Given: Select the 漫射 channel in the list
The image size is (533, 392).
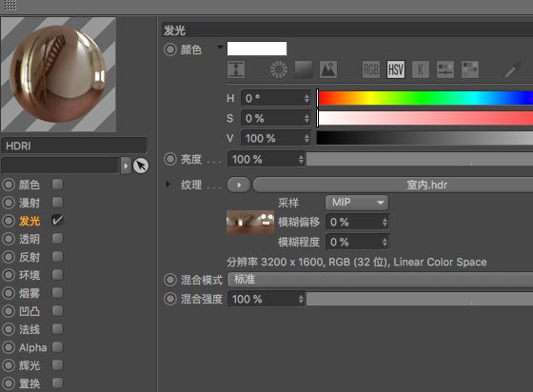Looking at the screenshot, I should (x=30, y=203).
